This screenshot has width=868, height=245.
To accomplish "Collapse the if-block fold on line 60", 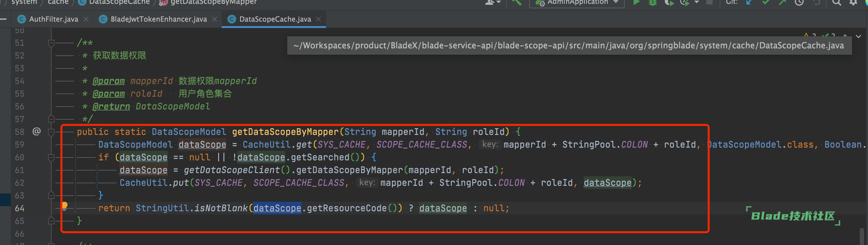I will tap(51, 157).
